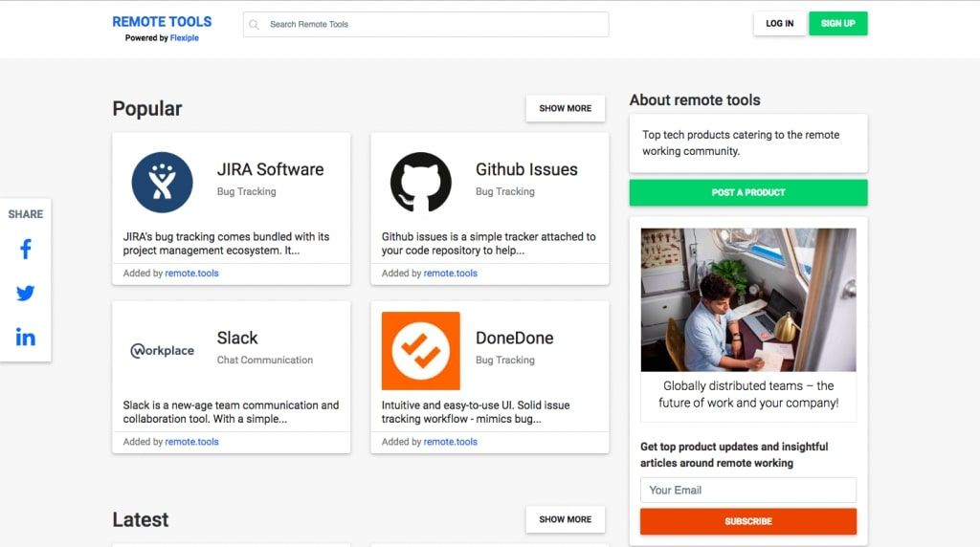This screenshot has height=547, width=980.
Task: Share page on Facebook icon
Action: (x=26, y=250)
